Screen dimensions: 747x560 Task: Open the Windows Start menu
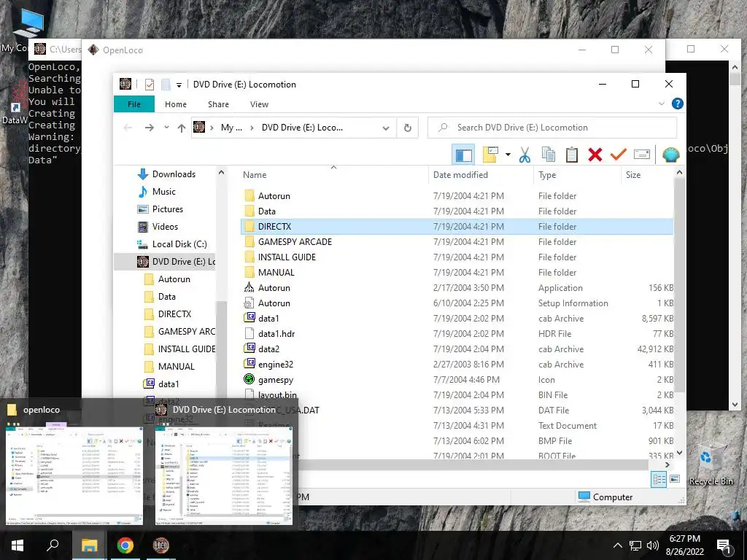click(x=18, y=545)
